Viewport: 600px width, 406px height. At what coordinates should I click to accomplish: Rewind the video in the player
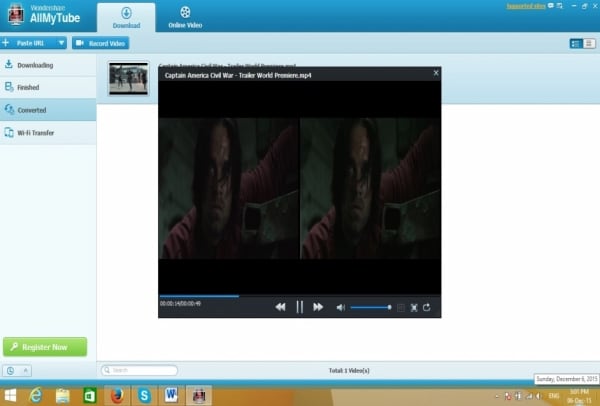coord(280,307)
